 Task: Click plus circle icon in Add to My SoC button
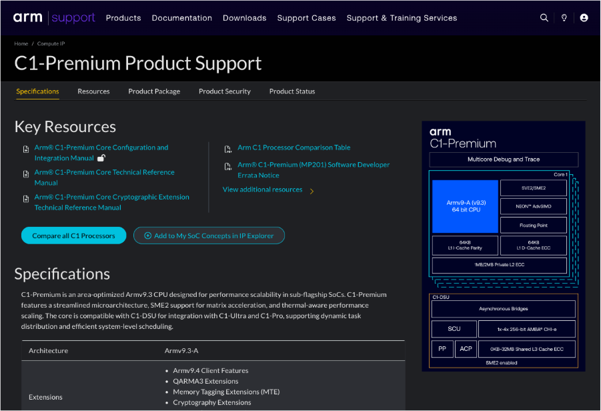point(148,235)
